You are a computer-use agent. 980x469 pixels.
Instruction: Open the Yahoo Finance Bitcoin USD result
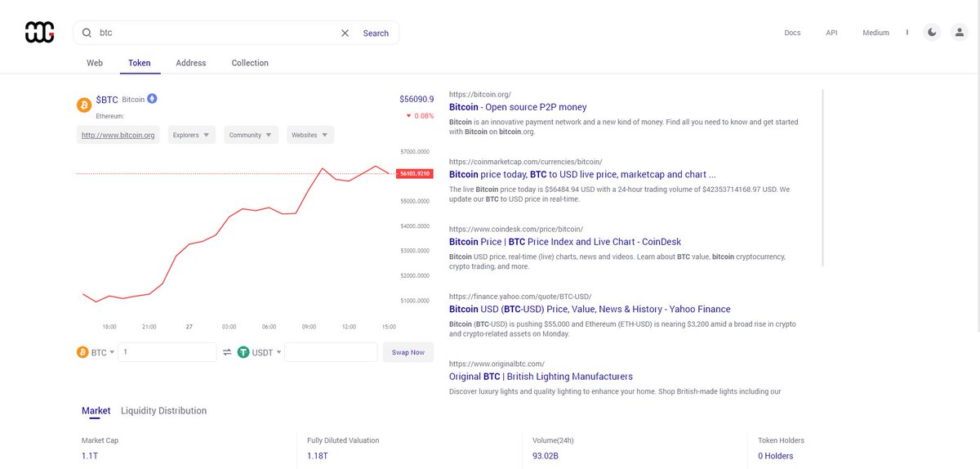[590, 309]
